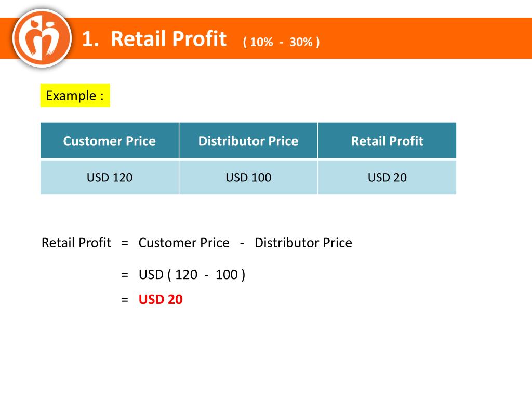
Task: Click the 10% - 30% percentage text
Action: pos(281,42)
